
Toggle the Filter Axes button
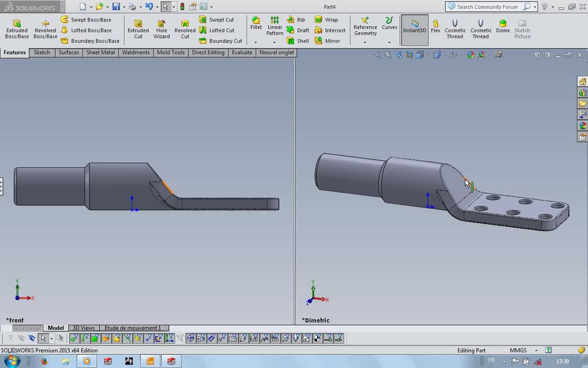tap(127, 339)
